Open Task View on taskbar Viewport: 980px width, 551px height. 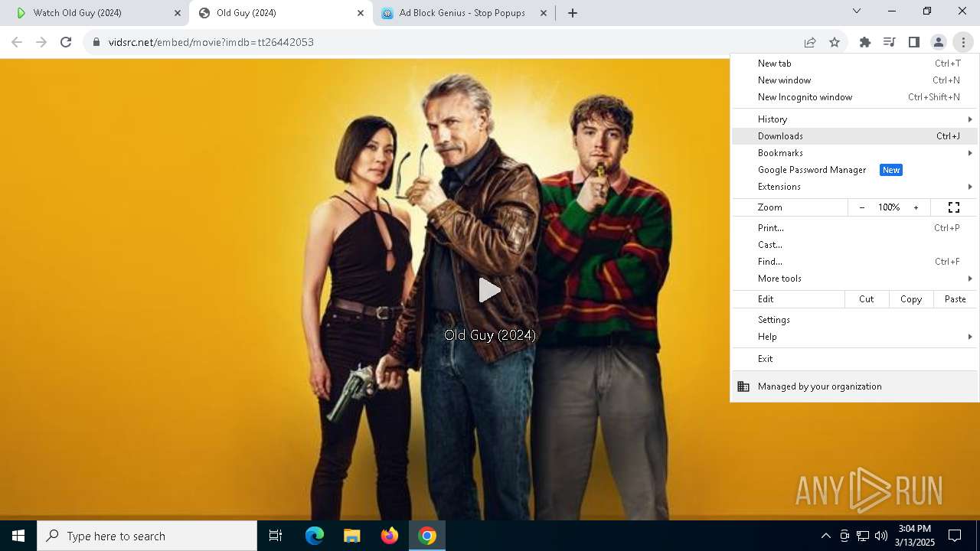(276, 536)
